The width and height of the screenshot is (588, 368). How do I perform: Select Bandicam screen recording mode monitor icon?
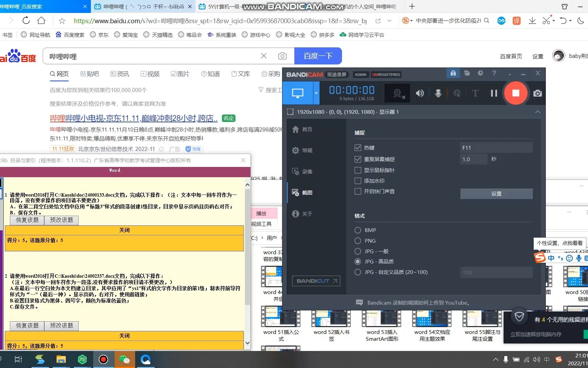298,93
